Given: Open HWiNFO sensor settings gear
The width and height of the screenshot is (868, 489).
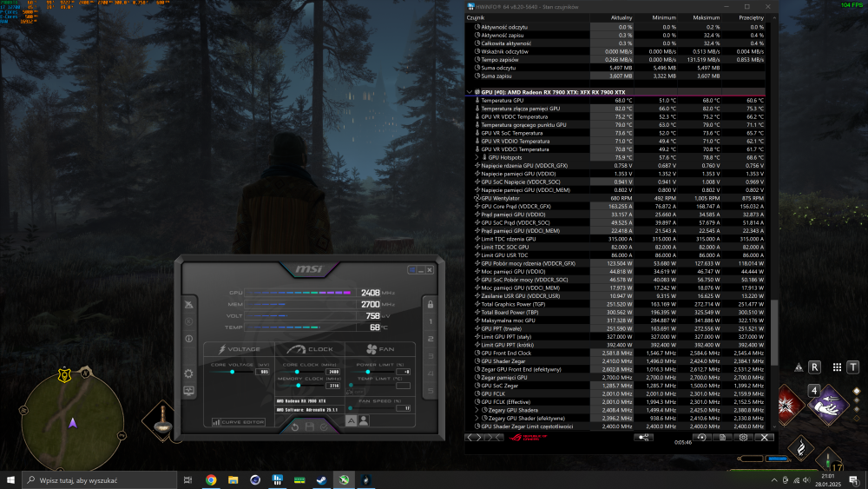Looking at the screenshot, I should pyautogui.click(x=744, y=437).
